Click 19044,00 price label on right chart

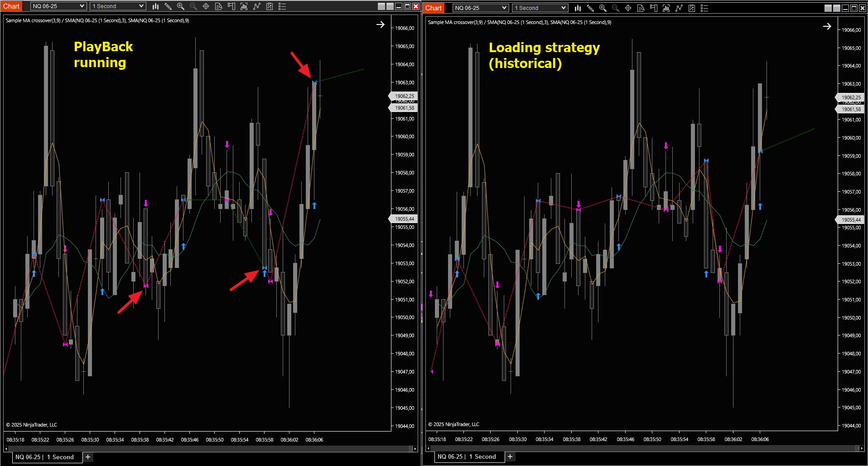click(851, 426)
